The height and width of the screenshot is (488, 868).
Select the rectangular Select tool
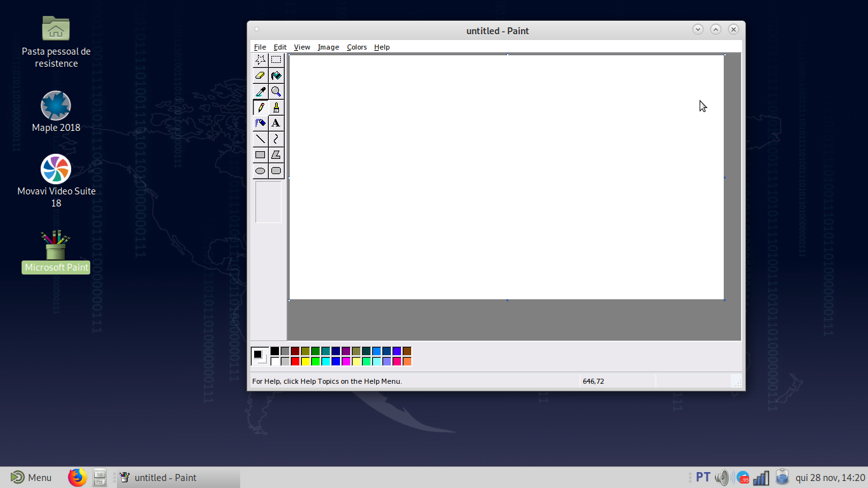[276, 60]
